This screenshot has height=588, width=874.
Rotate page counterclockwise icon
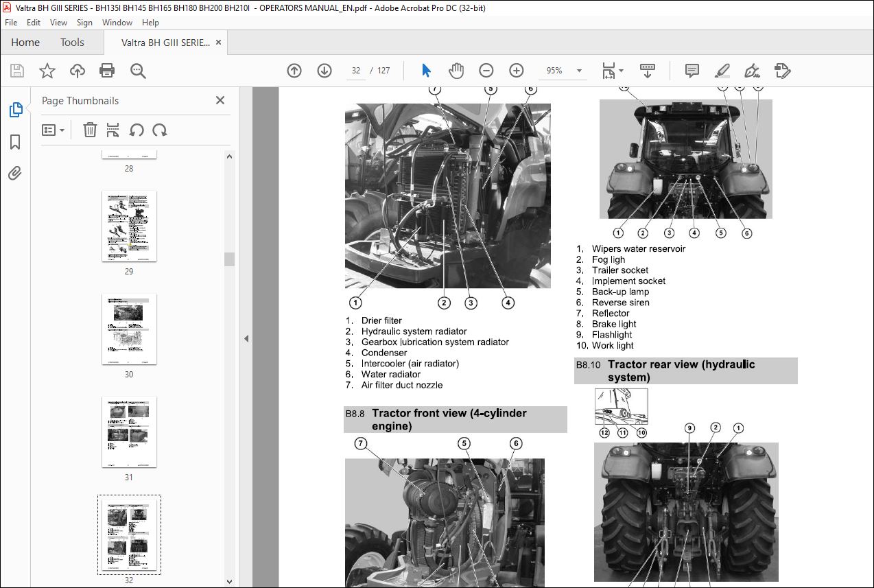tap(137, 130)
